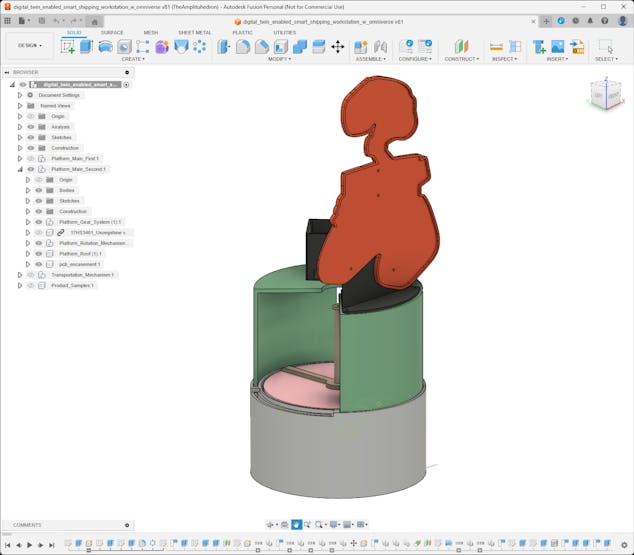Switch to the SHEET METAL tab

click(x=194, y=32)
